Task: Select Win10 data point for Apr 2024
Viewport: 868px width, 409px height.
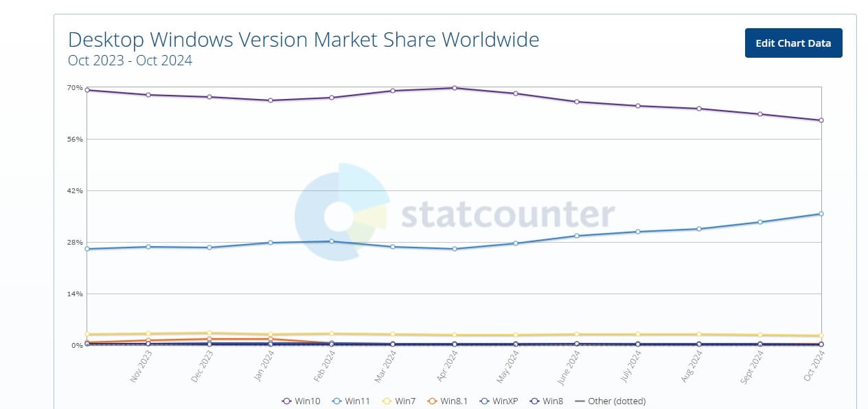Action: point(455,88)
